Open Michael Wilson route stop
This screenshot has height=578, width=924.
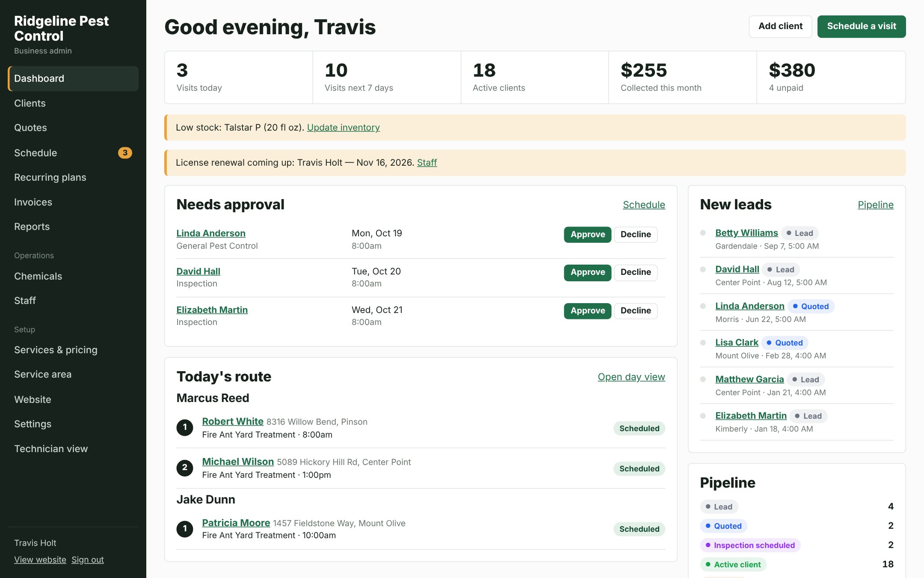click(x=238, y=462)
